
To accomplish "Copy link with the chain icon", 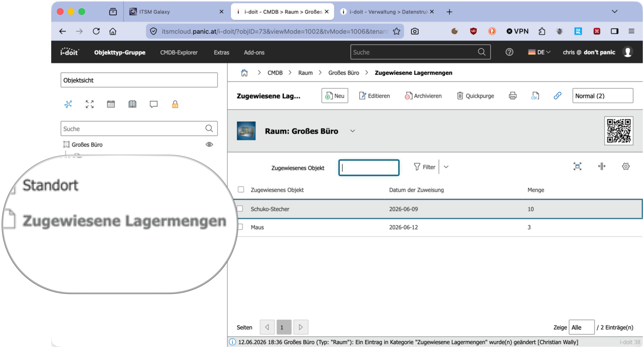I will pos(557,96).
